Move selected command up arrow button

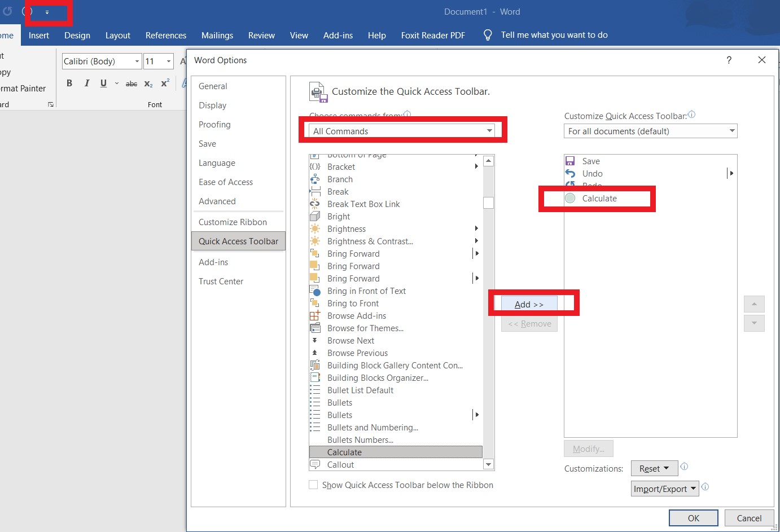[x=754, y=304]
